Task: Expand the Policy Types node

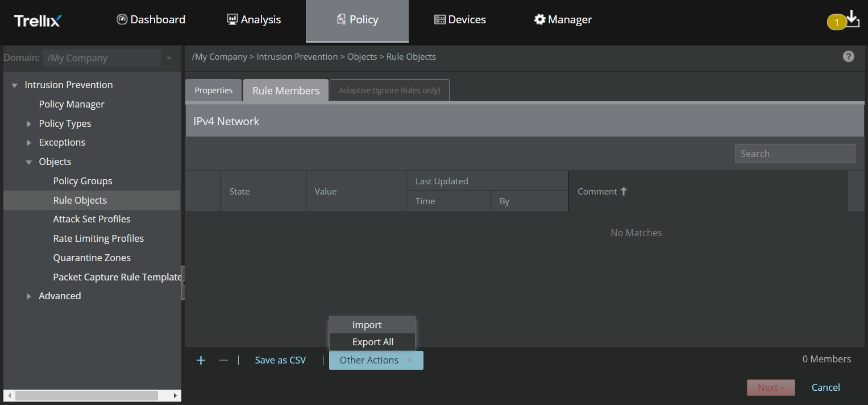Action: [29, 123]
